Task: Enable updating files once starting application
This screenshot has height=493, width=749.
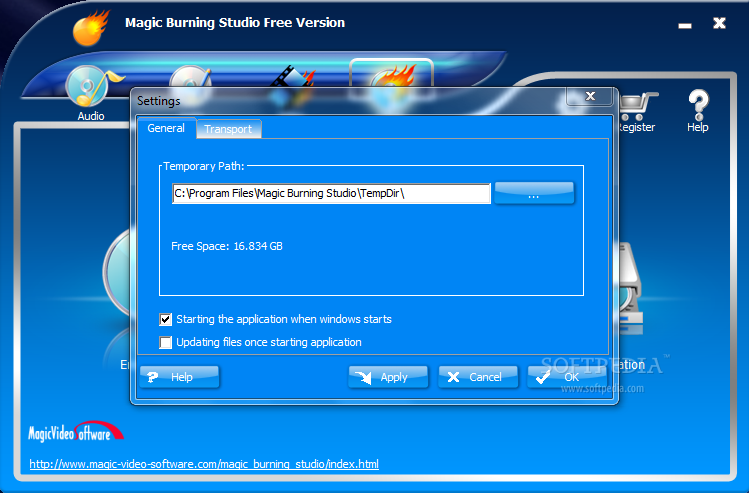Action: click(x=165, y=342)
